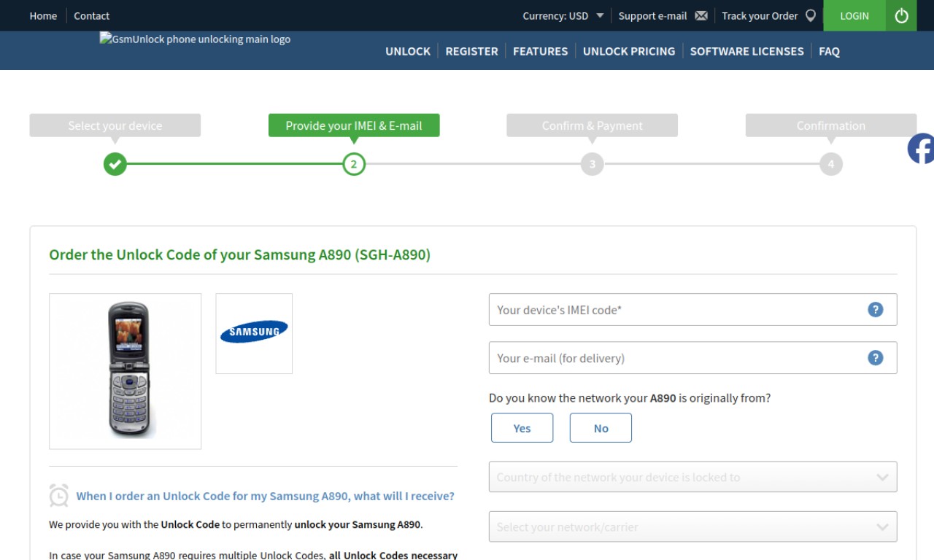Click the Support e-mail link

point(652,16)
